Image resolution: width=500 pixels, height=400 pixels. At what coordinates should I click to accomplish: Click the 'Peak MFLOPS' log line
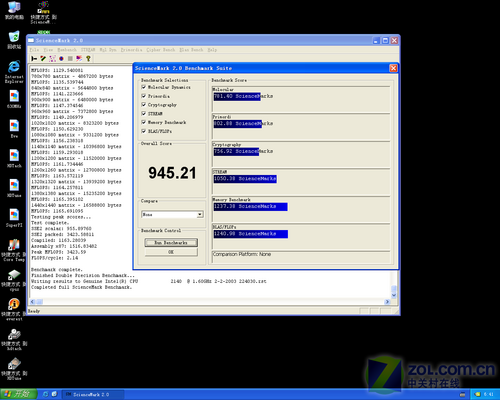[x=59, y=252]
